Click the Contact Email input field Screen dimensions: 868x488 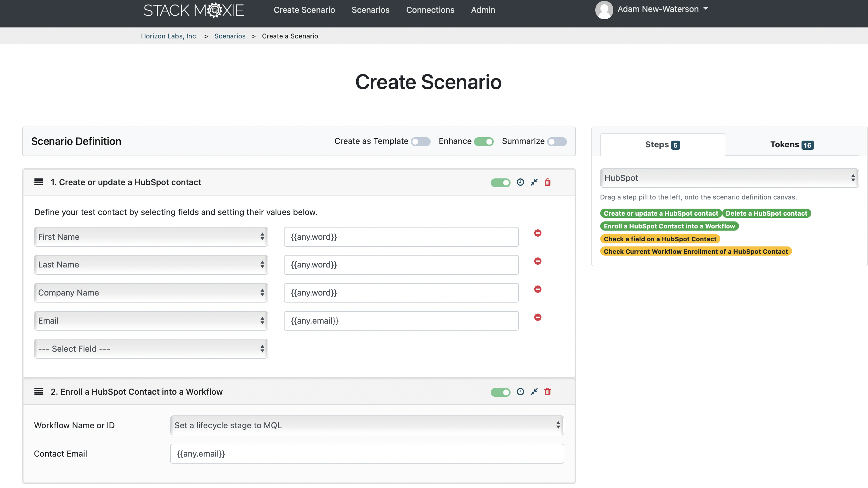click(x=367, y=454)
